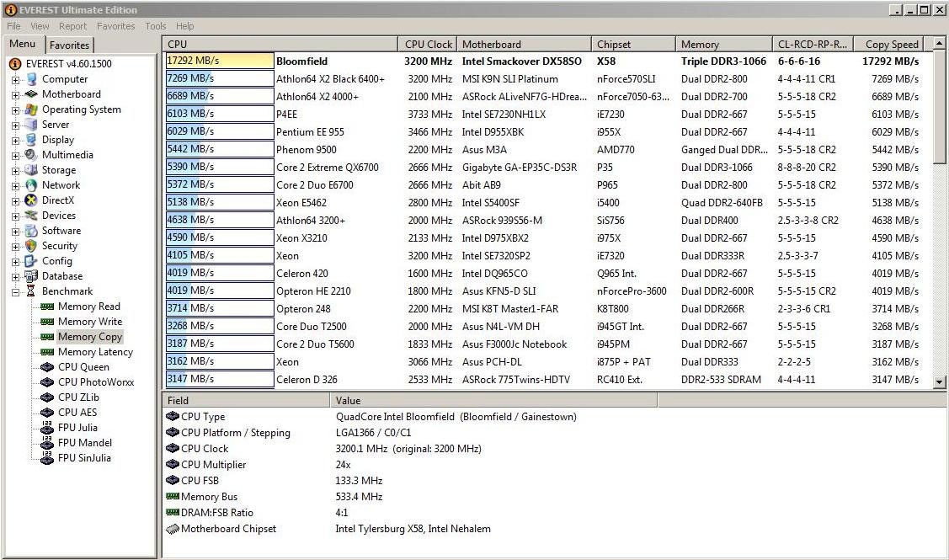
Task: Click the Benchmark hourglass icon
Action: point(31,291)
